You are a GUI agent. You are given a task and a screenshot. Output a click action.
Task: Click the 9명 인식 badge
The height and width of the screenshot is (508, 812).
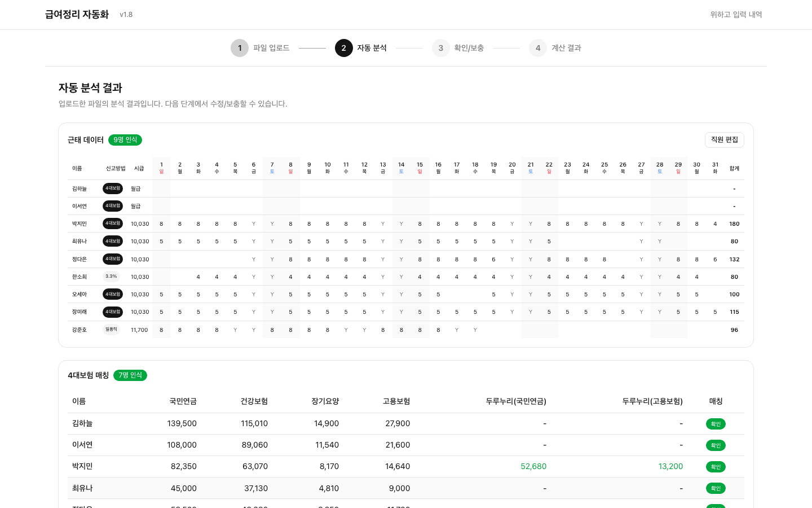pyautogui.click(x=125, y=140)
